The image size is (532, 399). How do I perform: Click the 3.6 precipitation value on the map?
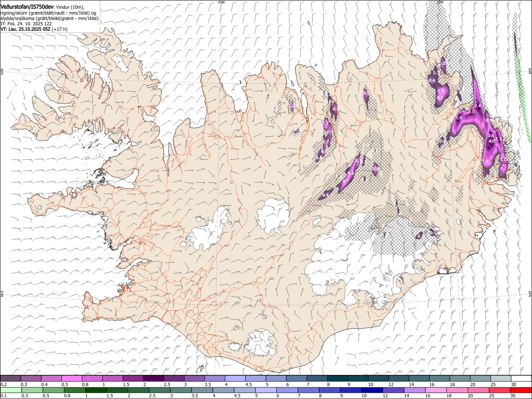pos(491,136)
